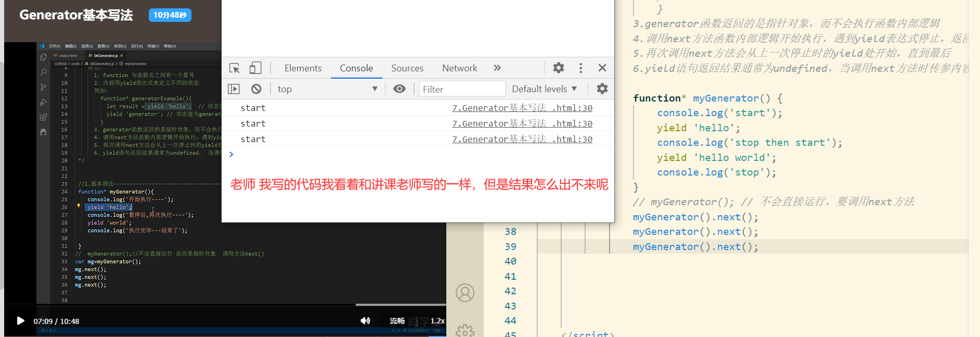Click the "yield 'hello world';" code line
Image resolution: width=980 pixels, height=337 pixels.
[x=716, y=158]
